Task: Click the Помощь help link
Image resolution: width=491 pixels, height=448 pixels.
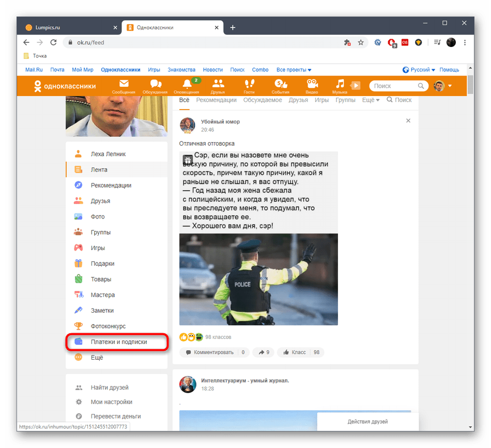Action: [x=449, y=70]
